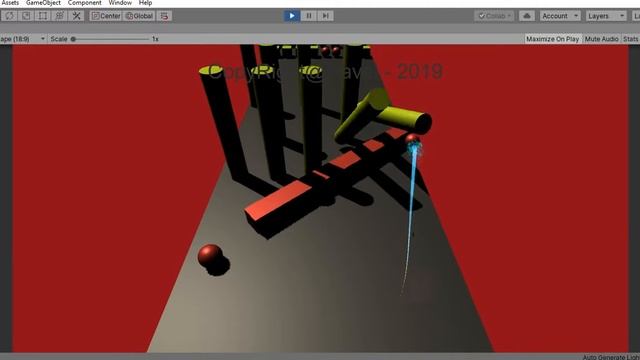Step forward one frame
Image resolution: width=640 pixels, height=360 pixels.
(325, 16)
